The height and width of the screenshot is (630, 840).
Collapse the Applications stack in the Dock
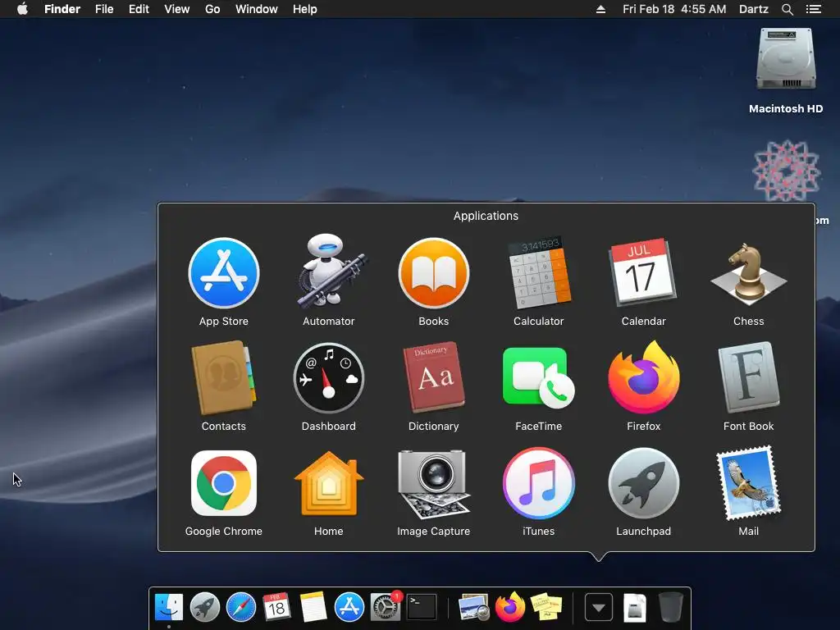598,608
